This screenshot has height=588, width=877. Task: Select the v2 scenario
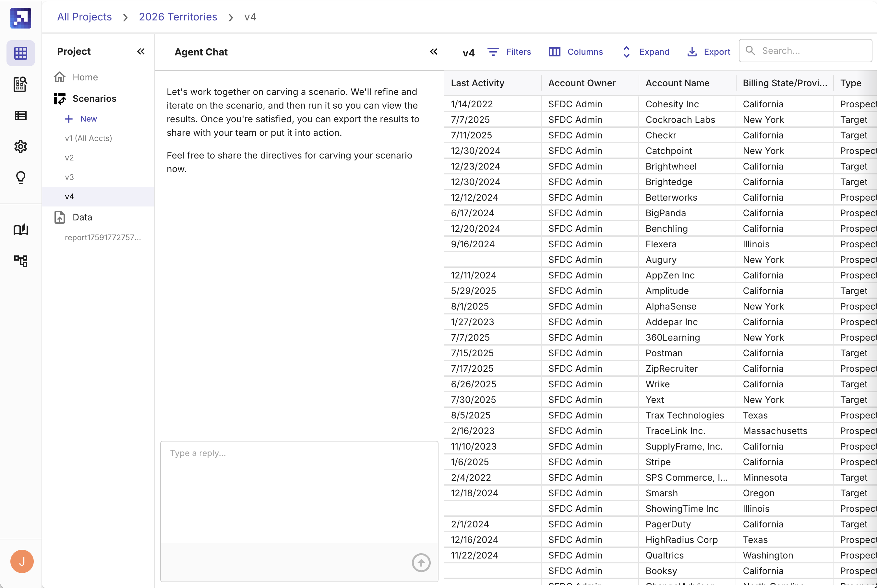coord(69,158)
